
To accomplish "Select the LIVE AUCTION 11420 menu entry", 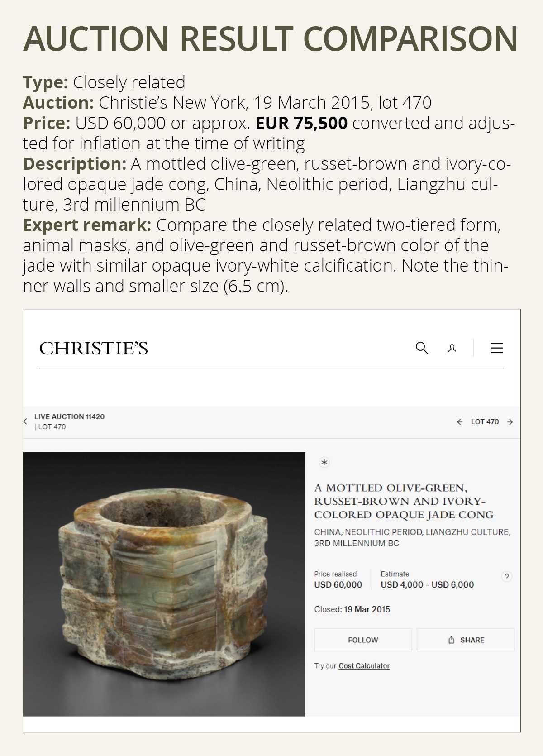I will tap(70, 417).
